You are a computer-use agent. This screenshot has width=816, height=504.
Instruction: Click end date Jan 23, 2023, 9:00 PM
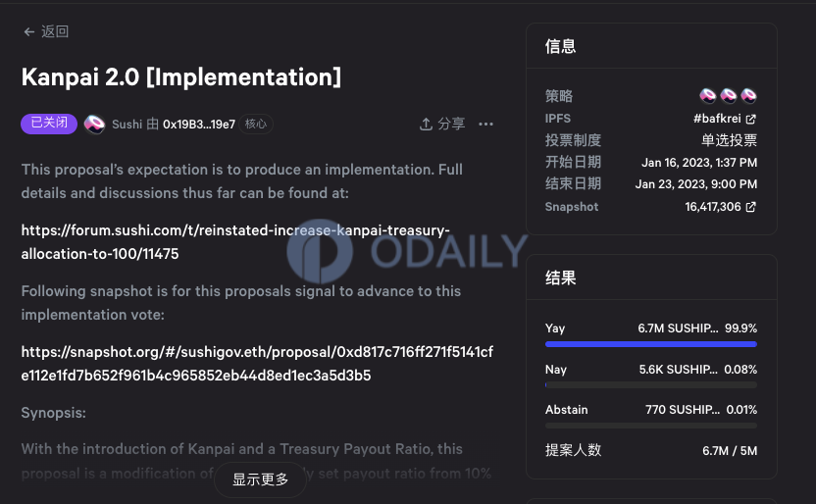696,184
